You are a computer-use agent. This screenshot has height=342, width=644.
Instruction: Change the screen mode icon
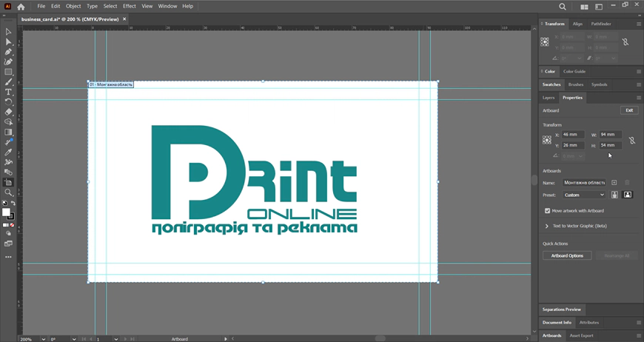click(x=8, y=244)
